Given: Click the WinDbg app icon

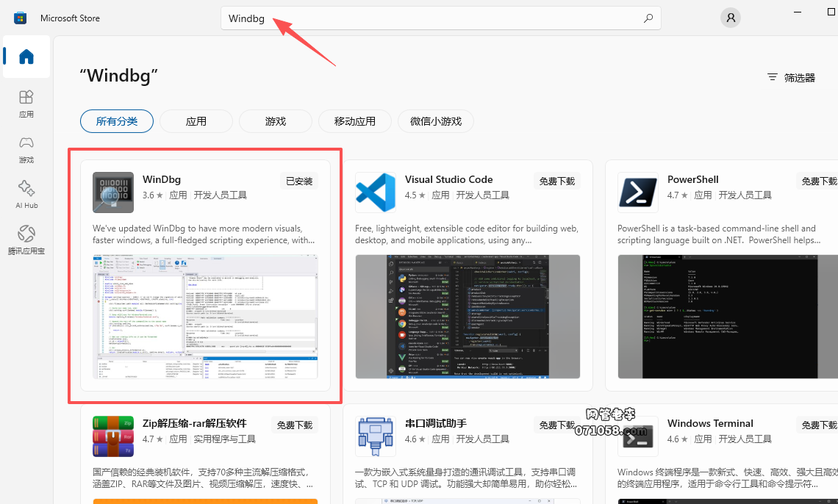Looking at the screenshot, I should [x=113, y=192].
